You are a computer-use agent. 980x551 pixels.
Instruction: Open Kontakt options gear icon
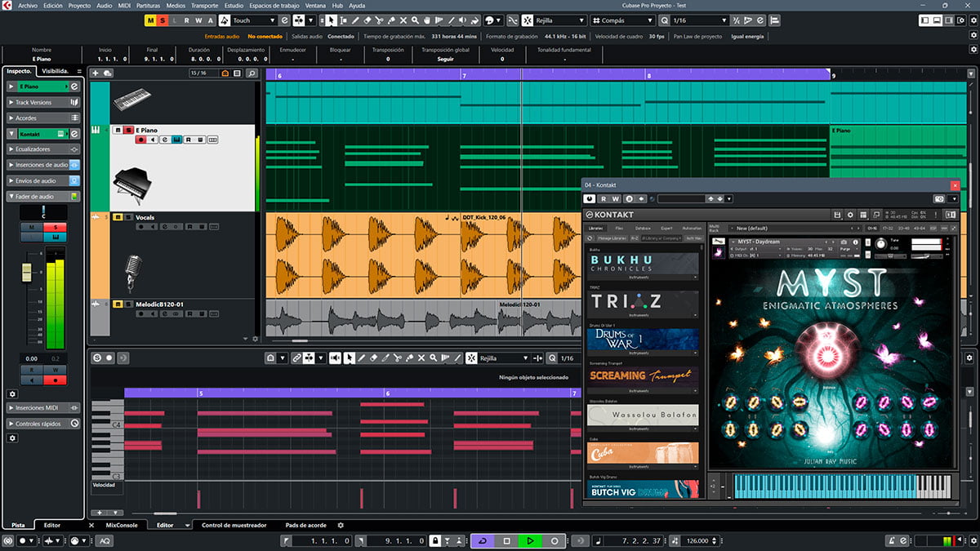pos(850,215)
